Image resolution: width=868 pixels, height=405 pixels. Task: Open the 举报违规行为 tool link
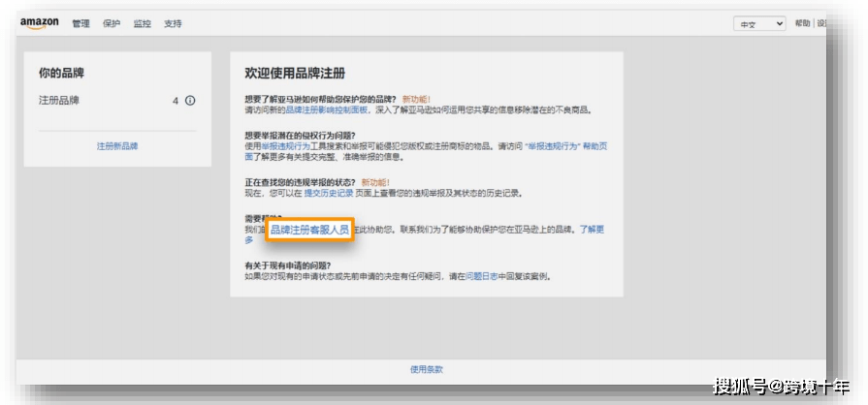(x=286, y=146)
